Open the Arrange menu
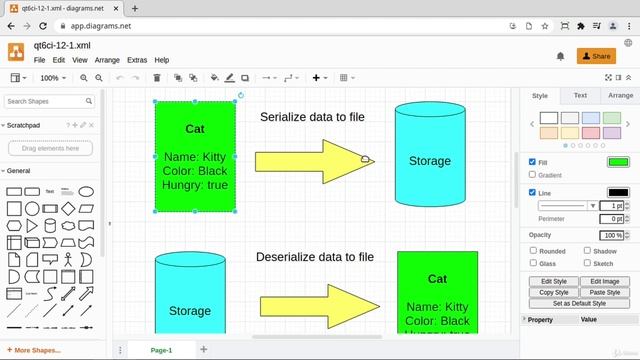 107,60
